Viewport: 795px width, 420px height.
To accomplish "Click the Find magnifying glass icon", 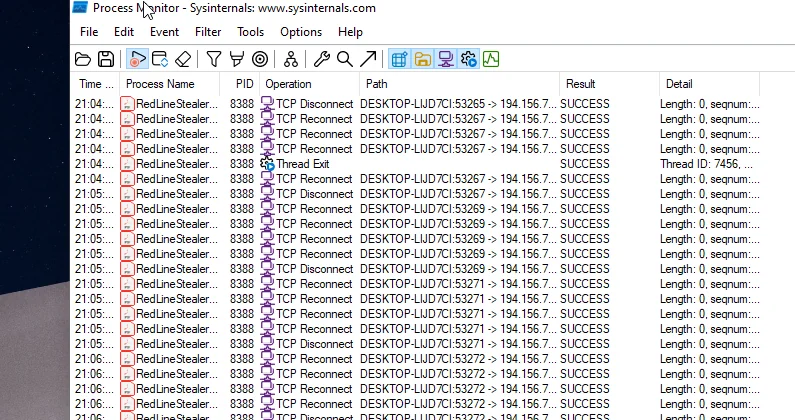I will [345, 59].
